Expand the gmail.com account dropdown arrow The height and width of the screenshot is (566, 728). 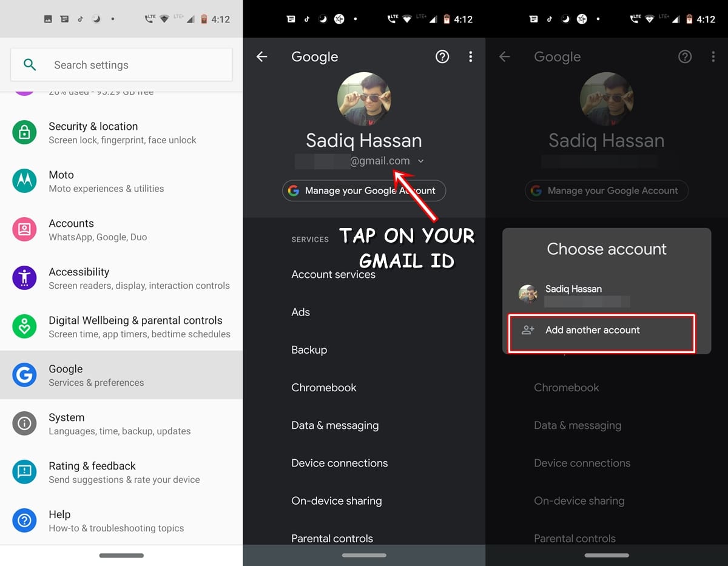coord(421,161)
